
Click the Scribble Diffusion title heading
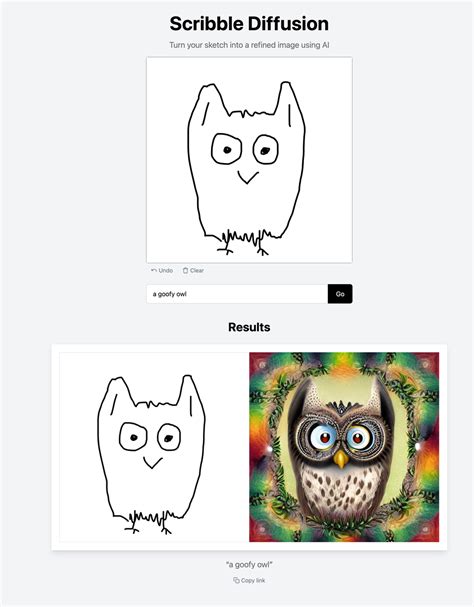[x=249, y=24]
